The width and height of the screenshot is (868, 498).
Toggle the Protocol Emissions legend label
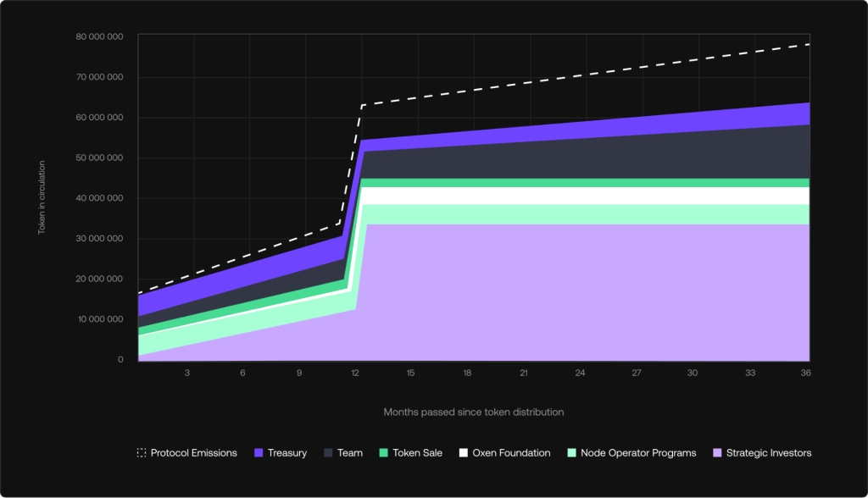click(x=194, y=453)
